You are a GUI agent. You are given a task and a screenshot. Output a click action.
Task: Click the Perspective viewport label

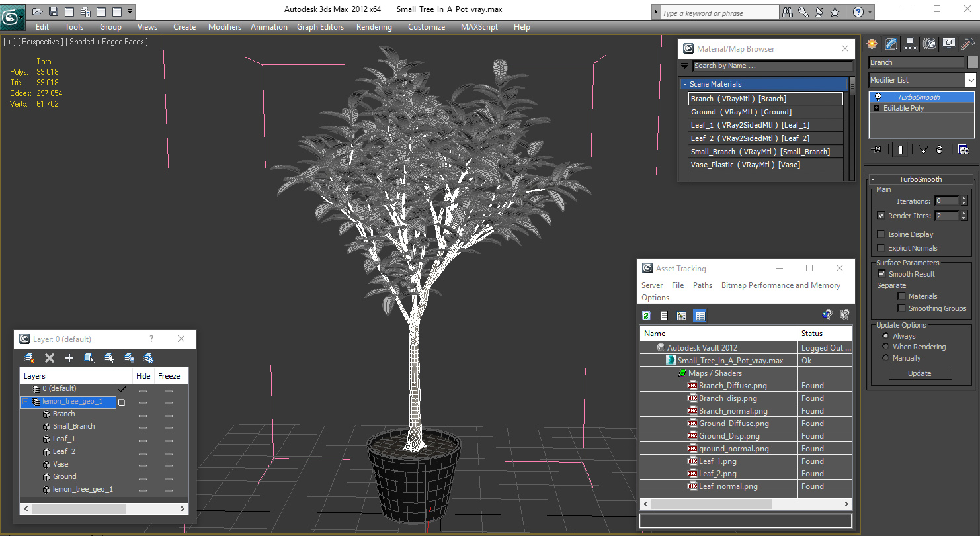coord(41,42)
